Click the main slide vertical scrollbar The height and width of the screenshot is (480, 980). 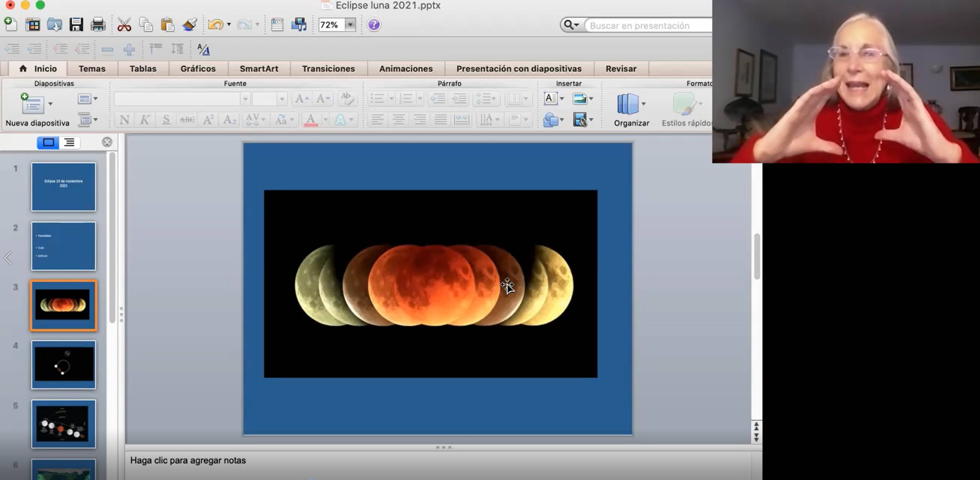click(x=757, y=256)
